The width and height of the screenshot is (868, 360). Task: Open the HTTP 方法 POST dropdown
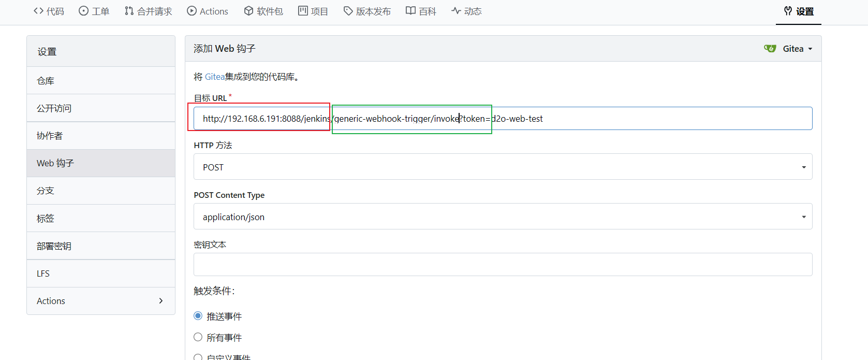pos(503,167)
